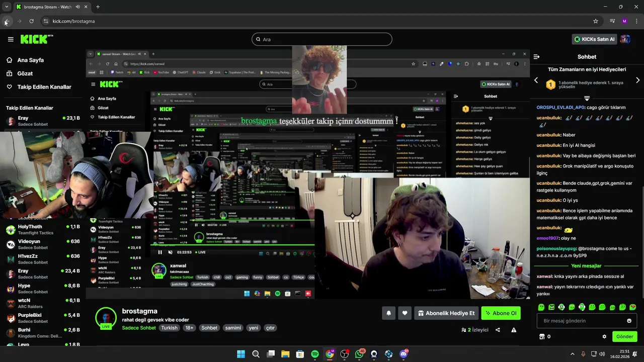Click the yeni tag
This screenshot has height=362, width=644.
pos(254,328)
